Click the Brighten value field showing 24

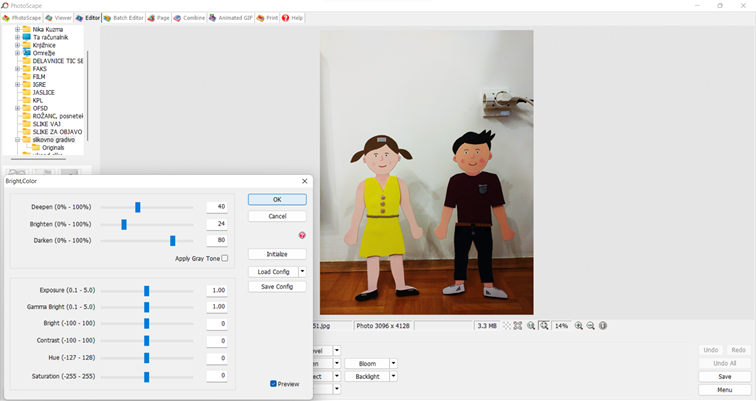click(217, 224)
